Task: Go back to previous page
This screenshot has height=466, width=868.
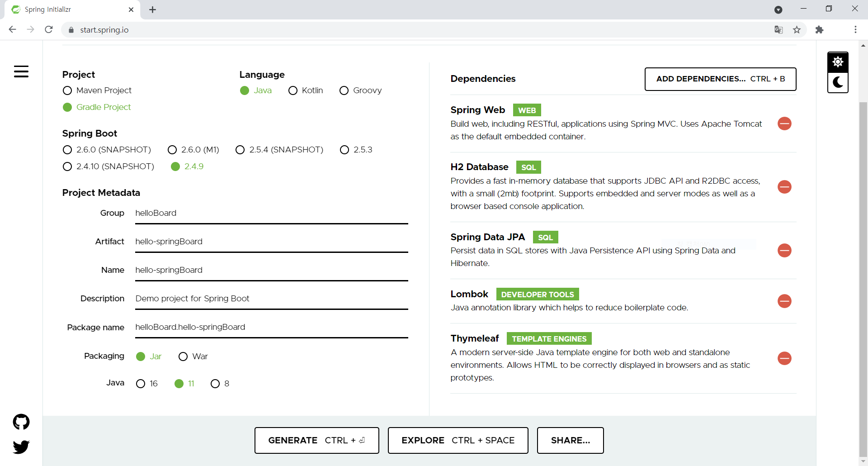Action: pos(12,29)
